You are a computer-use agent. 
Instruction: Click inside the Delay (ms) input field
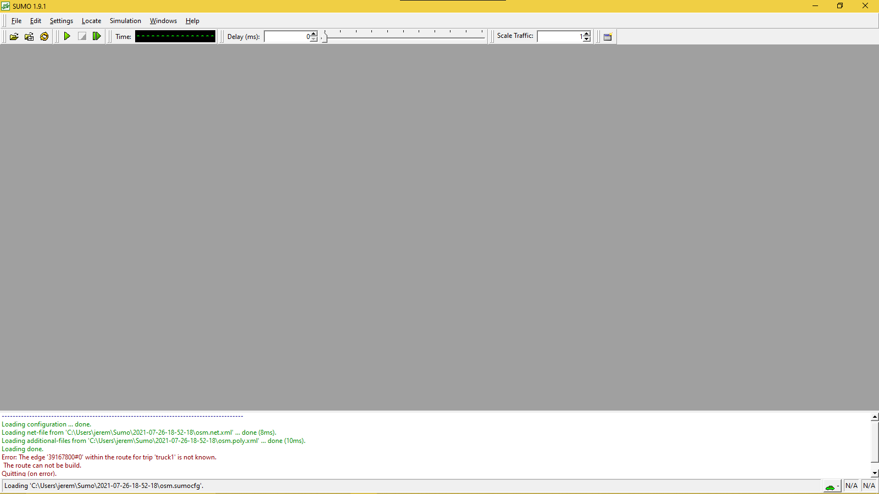pyautogui.click(x=286, y=37)
